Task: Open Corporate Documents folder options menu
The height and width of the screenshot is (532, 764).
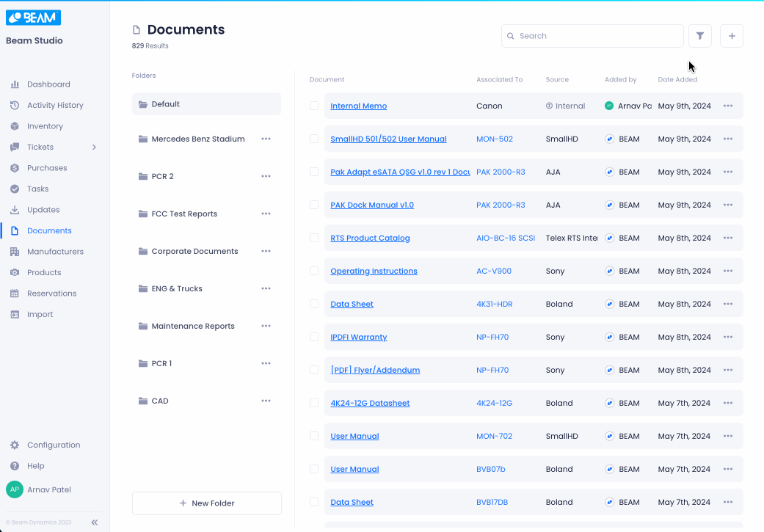Action: pyautogui.click(x=266, y=252)
